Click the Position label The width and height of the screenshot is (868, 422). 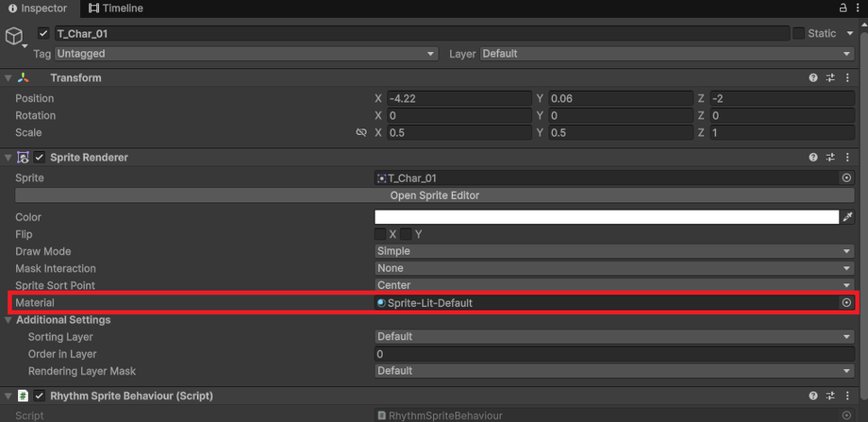tap(35, 98)
